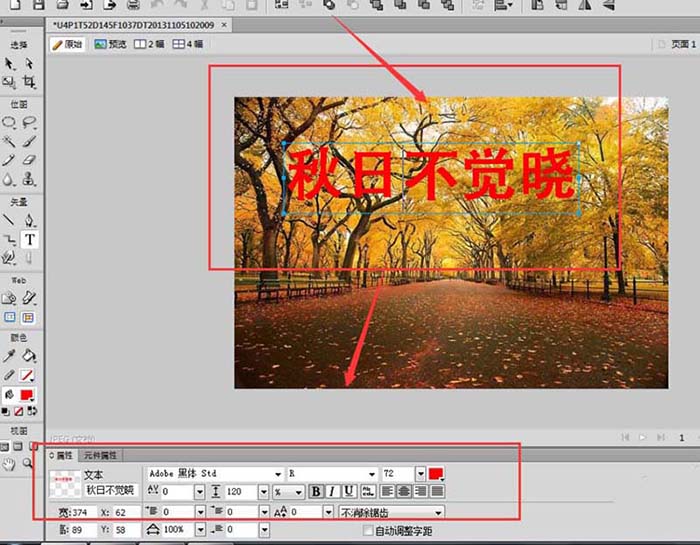
Task: Click the 2幅 two-up view button
Action: pyautogui.click(x=150, y=44)
